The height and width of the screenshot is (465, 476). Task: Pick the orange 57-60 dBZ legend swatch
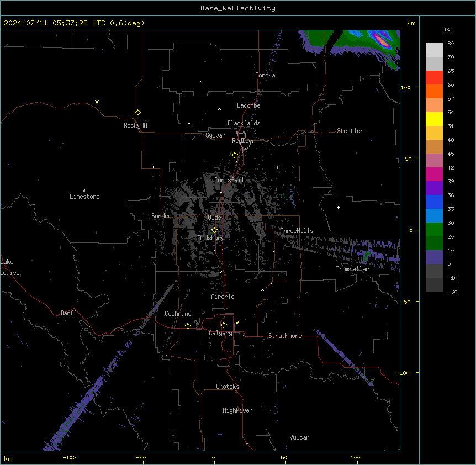434,91
